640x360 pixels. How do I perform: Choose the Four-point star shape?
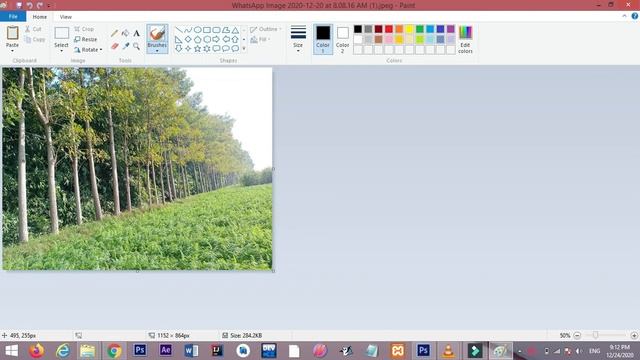coord(188,49)
